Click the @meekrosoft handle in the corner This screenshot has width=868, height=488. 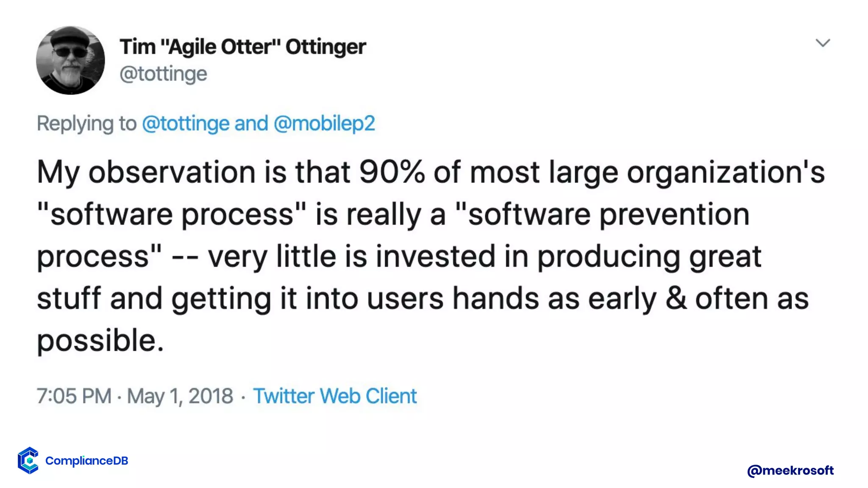790,470
